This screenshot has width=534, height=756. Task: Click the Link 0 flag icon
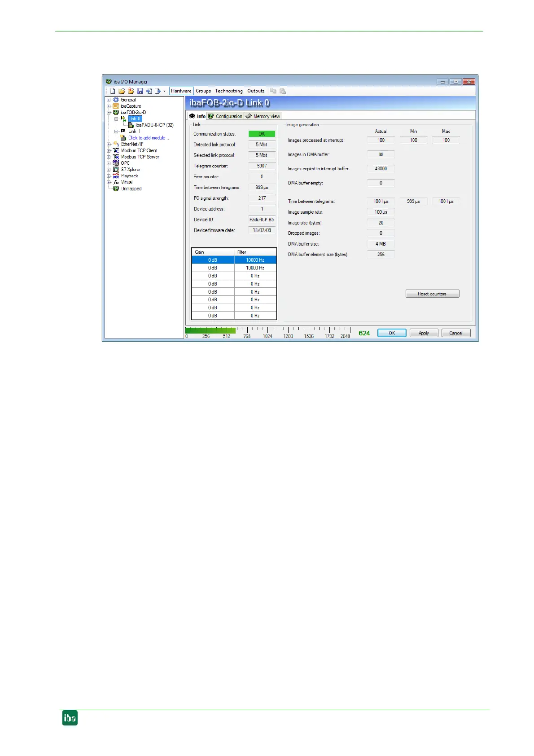(123, 119)
